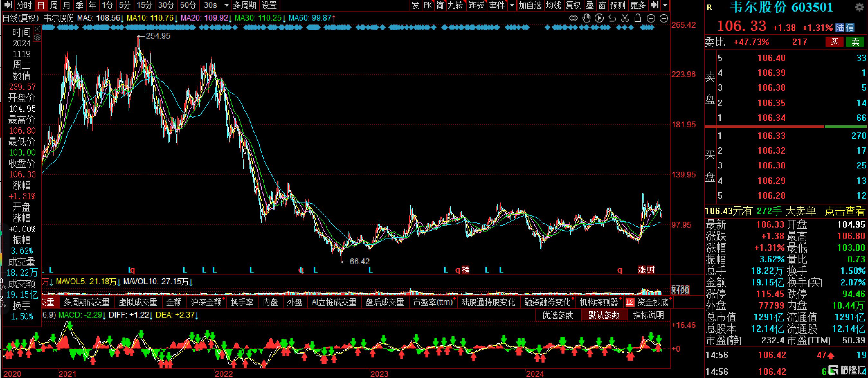
Task: Click the 点击查看 link
Action: click(845, 211)
